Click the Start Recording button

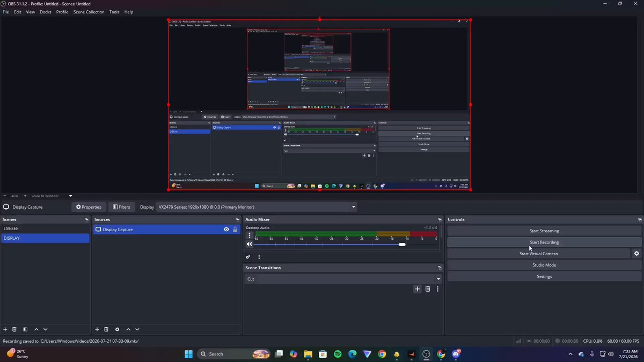click(x=544, y=242)
